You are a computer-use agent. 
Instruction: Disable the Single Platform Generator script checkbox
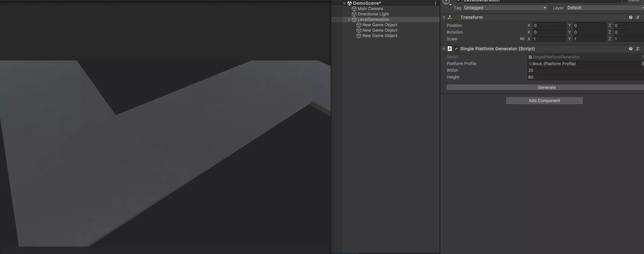pyautogui.click(x=456, y=49)
